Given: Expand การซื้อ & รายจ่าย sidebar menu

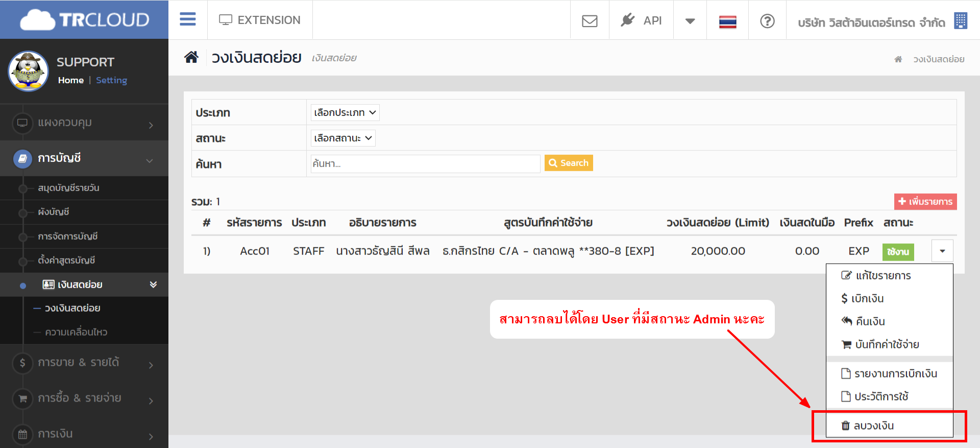Looking at the screenshot, I should tap(84, 398).
